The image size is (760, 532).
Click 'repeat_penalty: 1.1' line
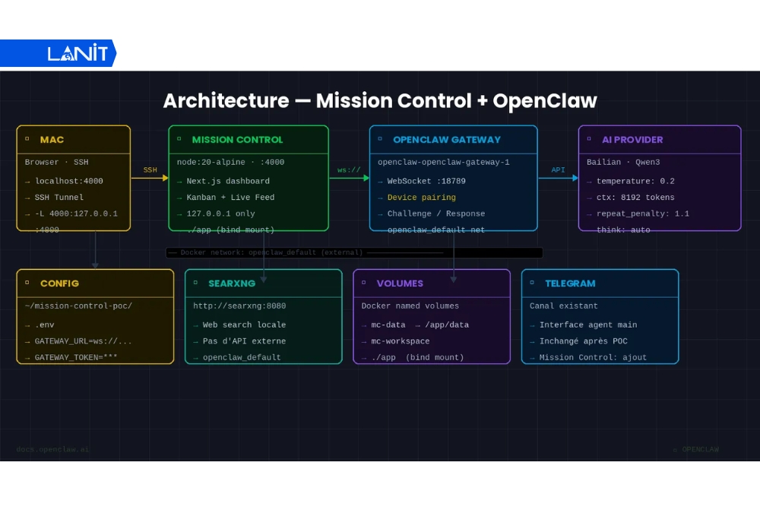click(643, 214)
